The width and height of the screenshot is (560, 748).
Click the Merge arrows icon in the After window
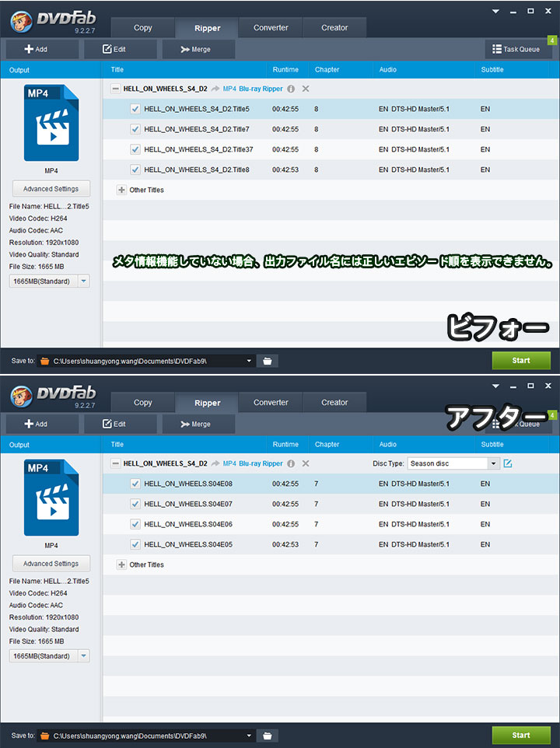(x=185, y=424)
